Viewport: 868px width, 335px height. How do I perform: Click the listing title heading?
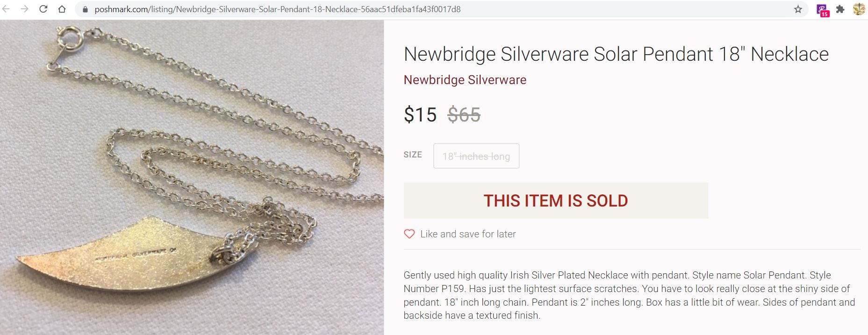[x=616, y=54]
